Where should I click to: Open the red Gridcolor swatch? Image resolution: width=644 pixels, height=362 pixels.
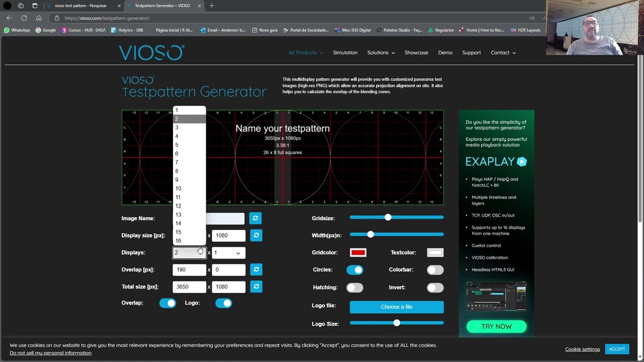[x=358, y=253]
